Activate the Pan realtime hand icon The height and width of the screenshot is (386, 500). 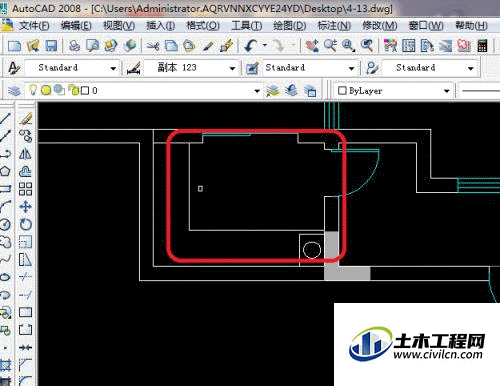(x=312, y=46)
